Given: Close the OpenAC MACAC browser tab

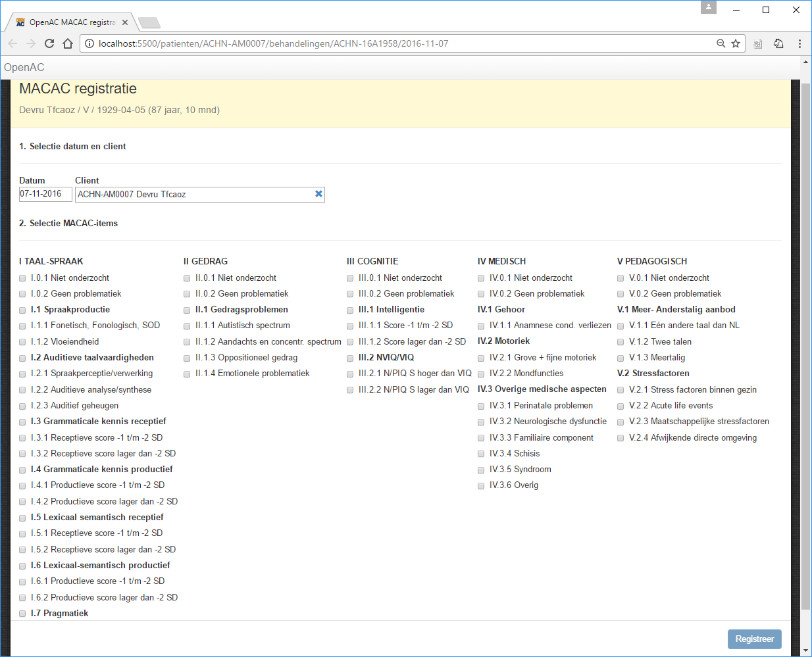Looking at the screenshot, I should click(125, 22).
